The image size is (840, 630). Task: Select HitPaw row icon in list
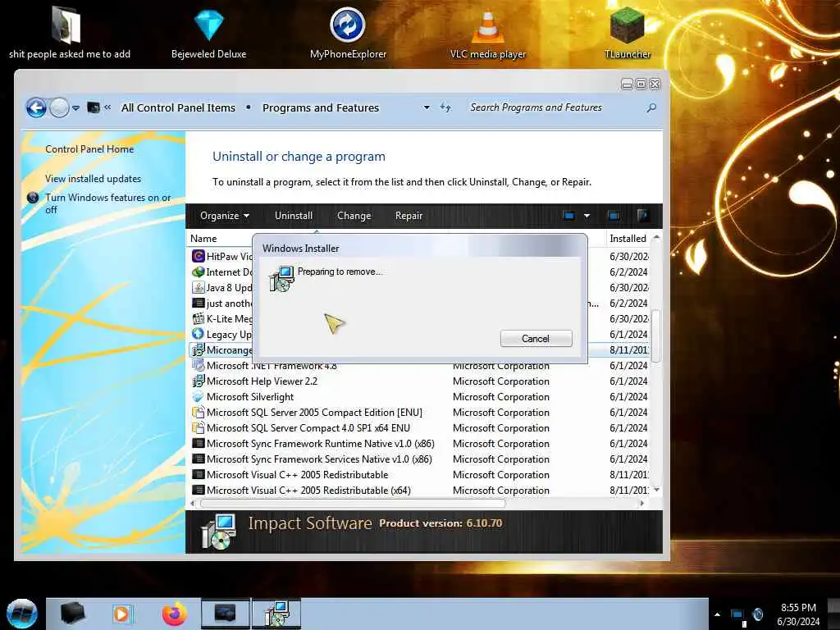pyautogui.click(x=198, y=256)
